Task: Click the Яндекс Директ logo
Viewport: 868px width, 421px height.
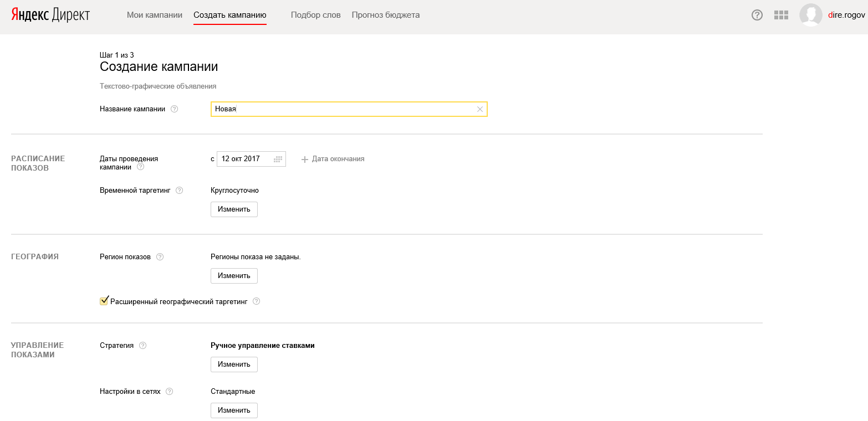Action: click(50, 15)
